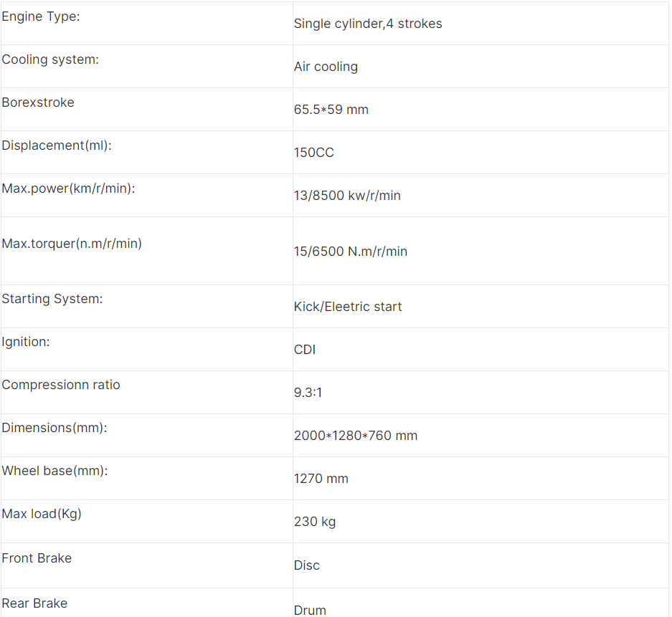Select the "15/6500 N.m/r/min" torque value
This screenshot has height=617, width=672.
(351, 252)
